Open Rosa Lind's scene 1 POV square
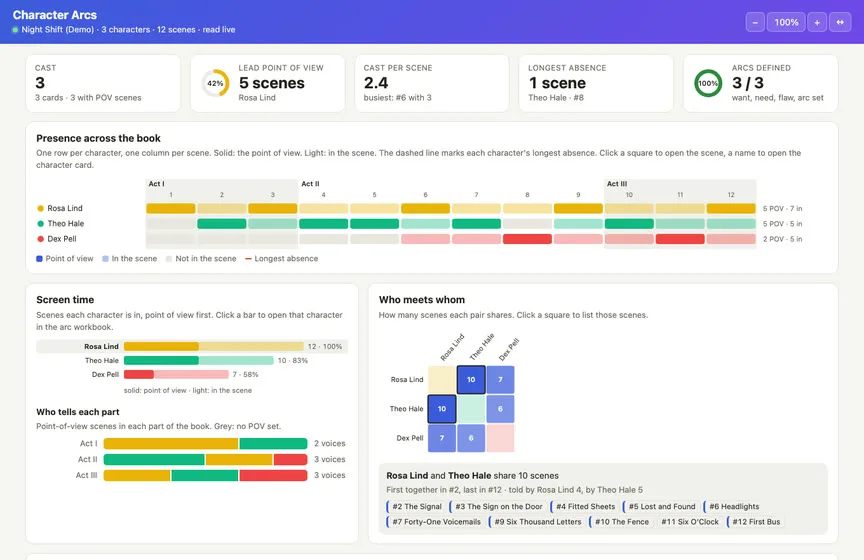The image size is (864, 560). tap(171, 208)
